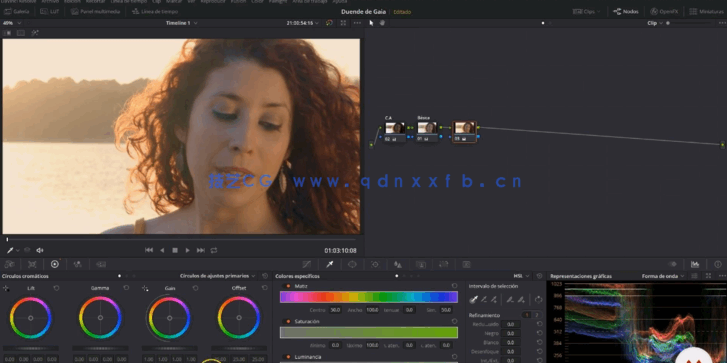Open the Motion Effects palette
This screenshot has width=727, height=363.
(101, 264)
